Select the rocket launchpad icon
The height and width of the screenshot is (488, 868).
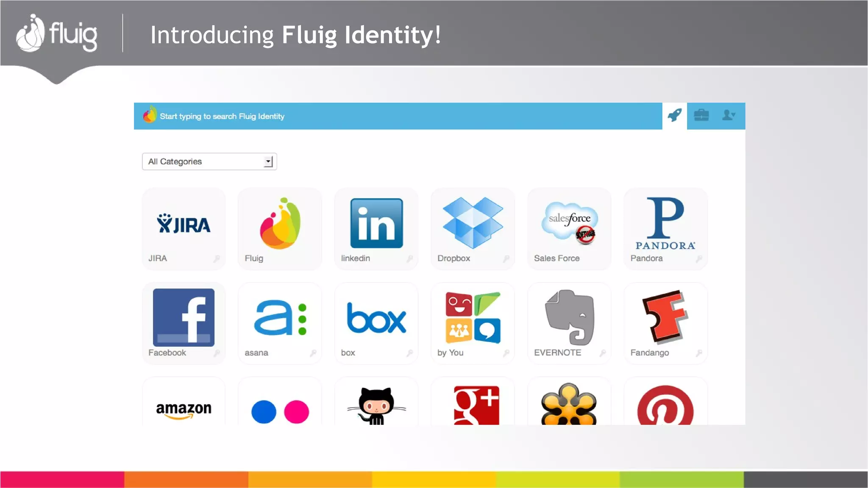(675, 116)
